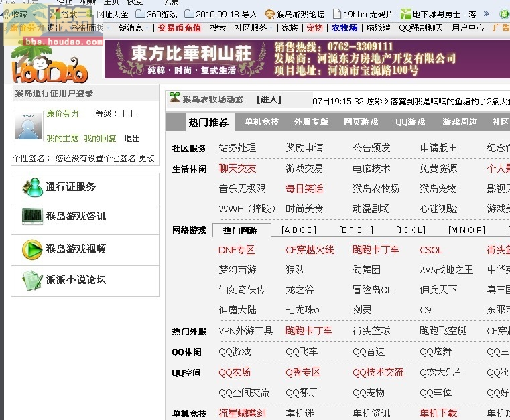The width and height of the screenshot is (510, 420).
Task: Open the 搜索 nav item
Action: pyautogui.click(x=218, y=28)
